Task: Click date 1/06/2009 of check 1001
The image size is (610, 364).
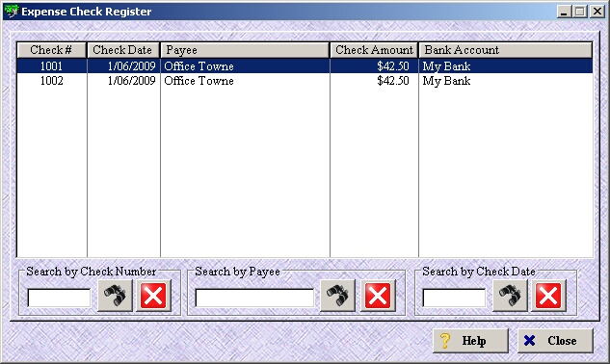Action: (x=132, y=66)
